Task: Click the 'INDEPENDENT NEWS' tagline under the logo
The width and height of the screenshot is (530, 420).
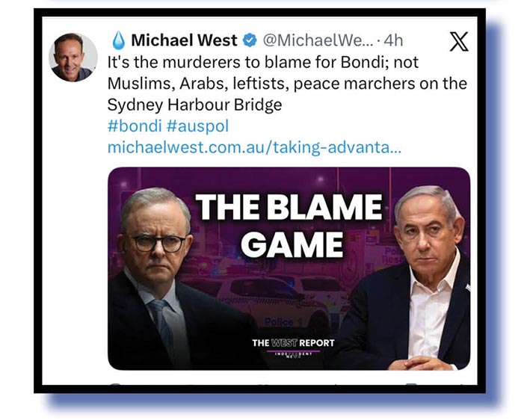Action: [293, 354]
